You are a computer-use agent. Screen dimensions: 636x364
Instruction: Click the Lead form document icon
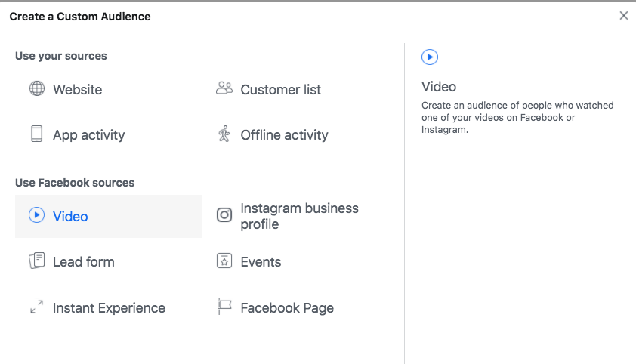point(36,261)
